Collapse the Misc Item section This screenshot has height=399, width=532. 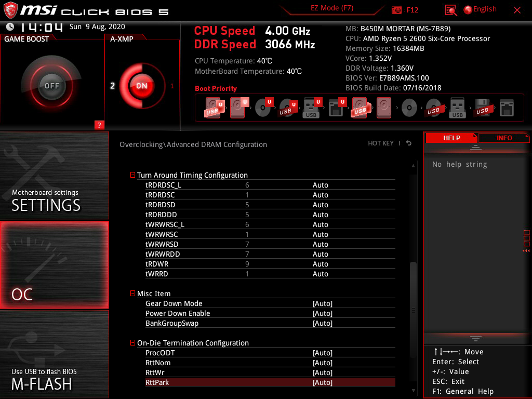pyautogui.click(x=132, y=293)
